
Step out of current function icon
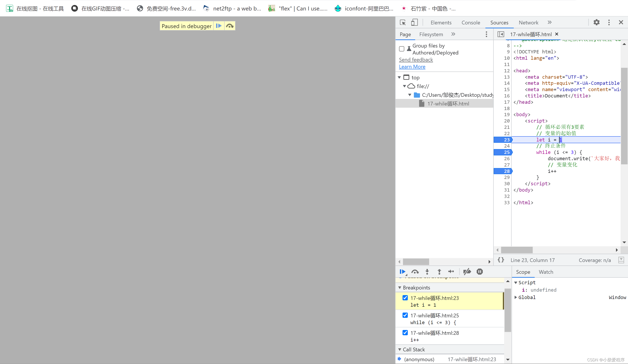(x=439, y=272)
